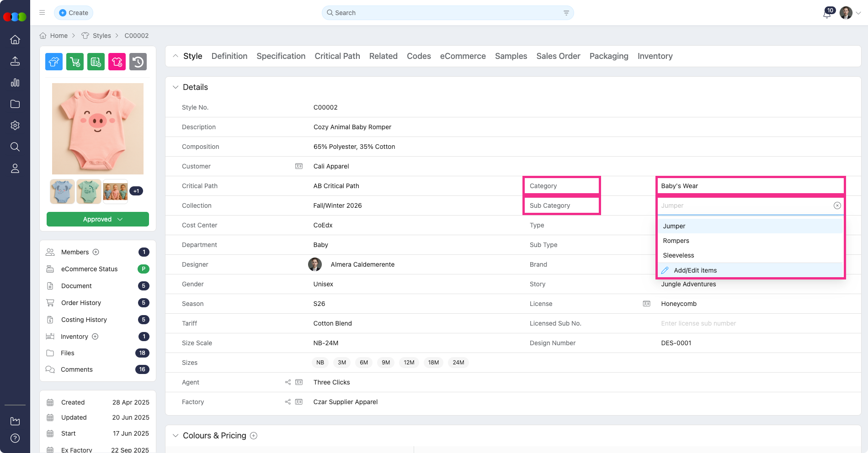Toggle the hamburger menu sidebar
The width and height of the screenshot is (868, 453).
42,13
